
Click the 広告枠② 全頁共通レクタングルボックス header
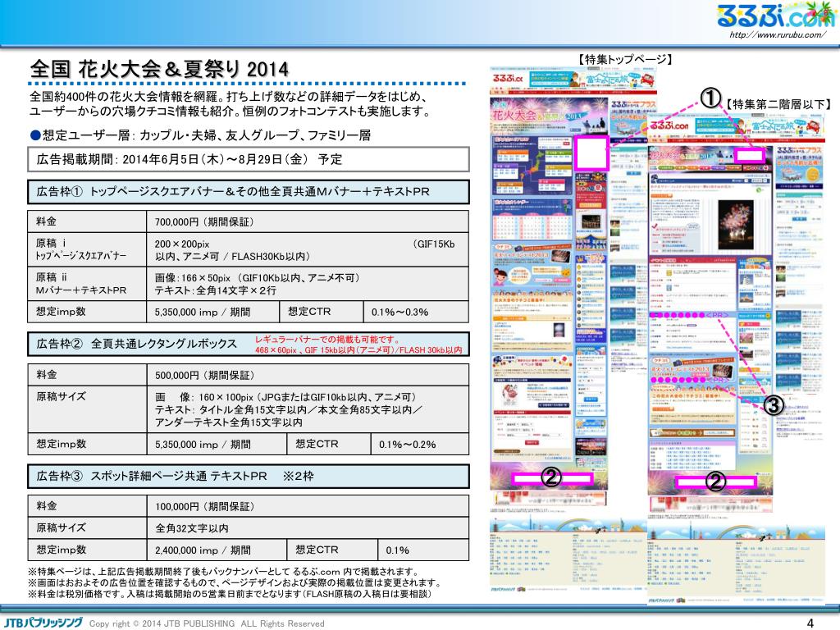249,344
